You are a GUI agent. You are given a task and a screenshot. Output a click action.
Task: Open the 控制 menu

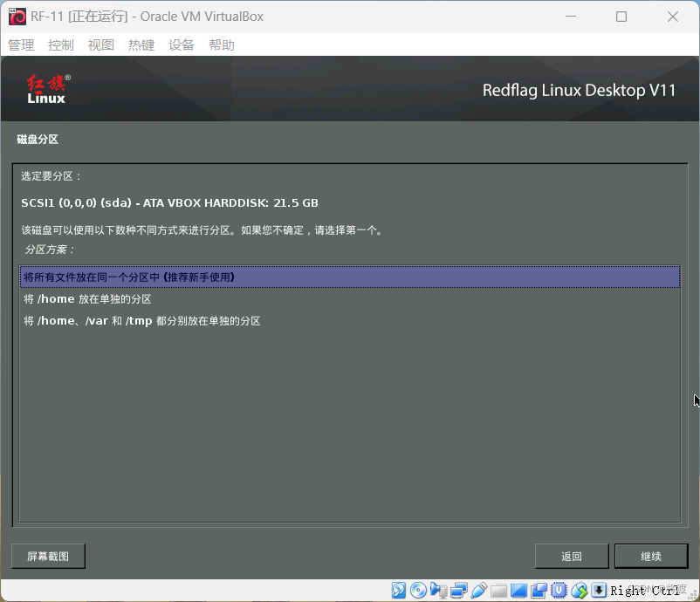coord(61,44)
